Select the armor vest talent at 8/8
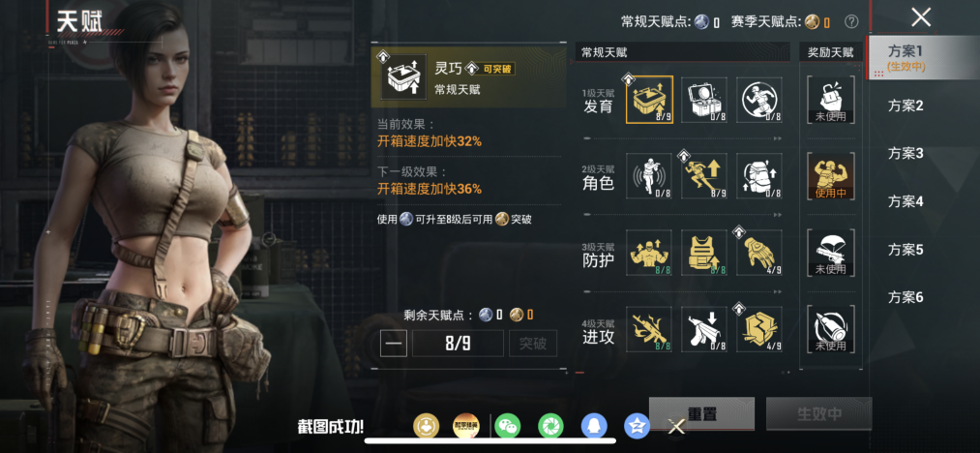980x453 pixels. (x=704, y=253)
